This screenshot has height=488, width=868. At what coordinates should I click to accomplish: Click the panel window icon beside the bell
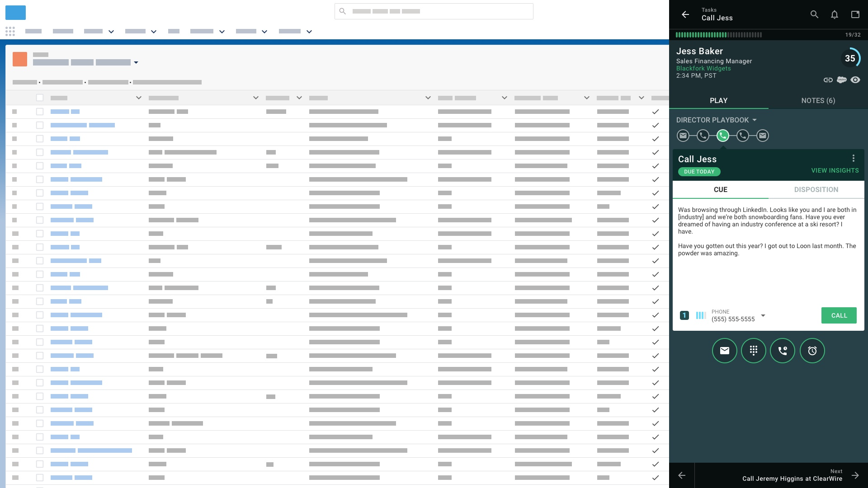(x=855, y=14)
